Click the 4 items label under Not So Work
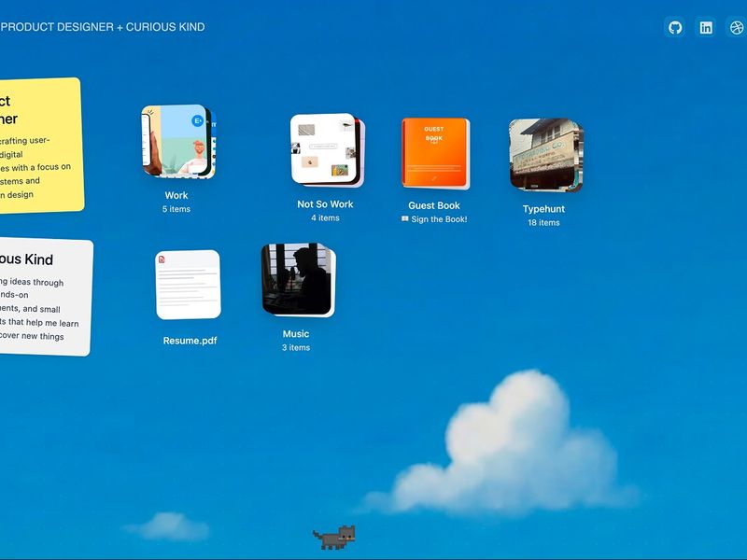This screenshot has height=560, width=747. [324, 217]
